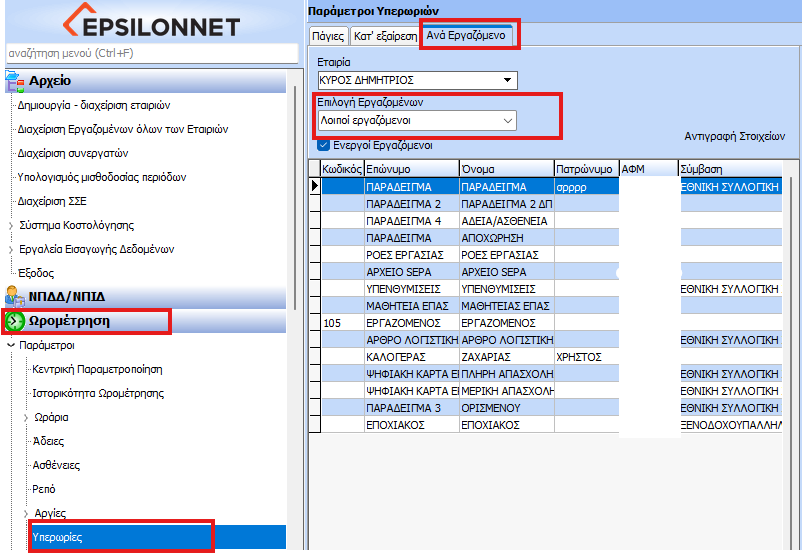Screen dimensions: 802x553
Task: Select the ΑΡΧΕΙΟ SEPA surname cell
Action: (412, 272)
